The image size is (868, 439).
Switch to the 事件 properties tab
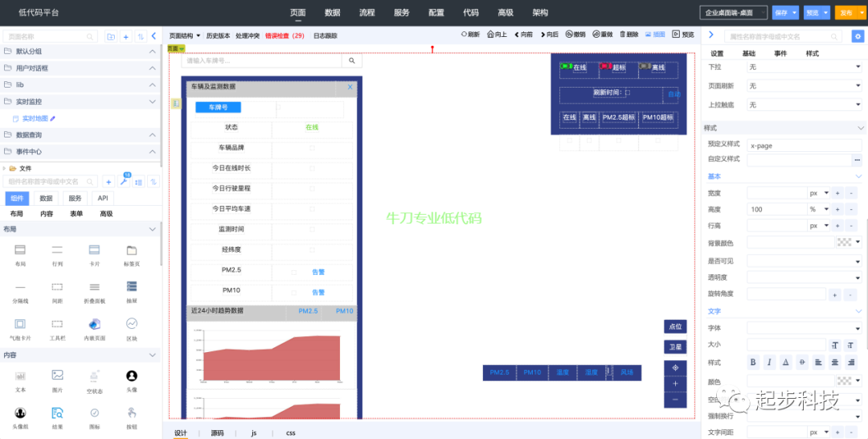(x=780, y=54)
